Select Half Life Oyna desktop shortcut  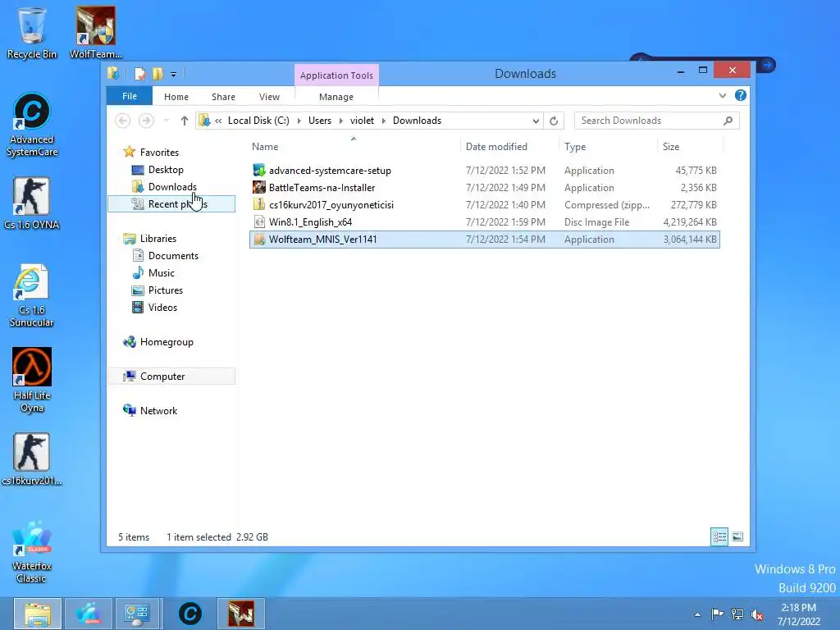32,381
